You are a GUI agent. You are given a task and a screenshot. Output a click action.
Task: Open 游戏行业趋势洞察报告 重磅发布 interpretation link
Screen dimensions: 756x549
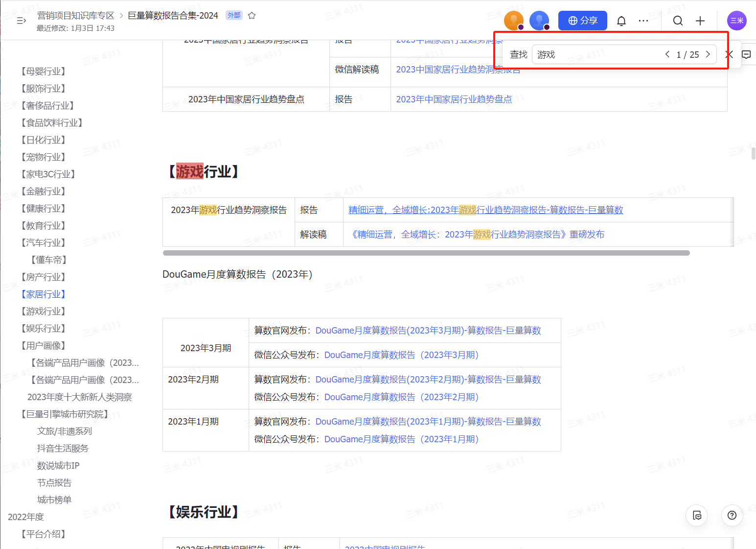477,235
